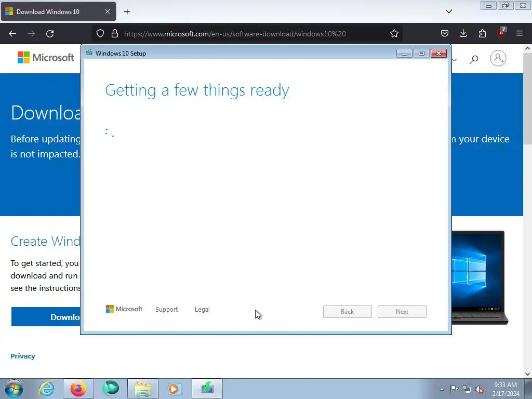Close the Windows 10 Setup window
This screenshot has width=532, height=399.
point(438,54)
